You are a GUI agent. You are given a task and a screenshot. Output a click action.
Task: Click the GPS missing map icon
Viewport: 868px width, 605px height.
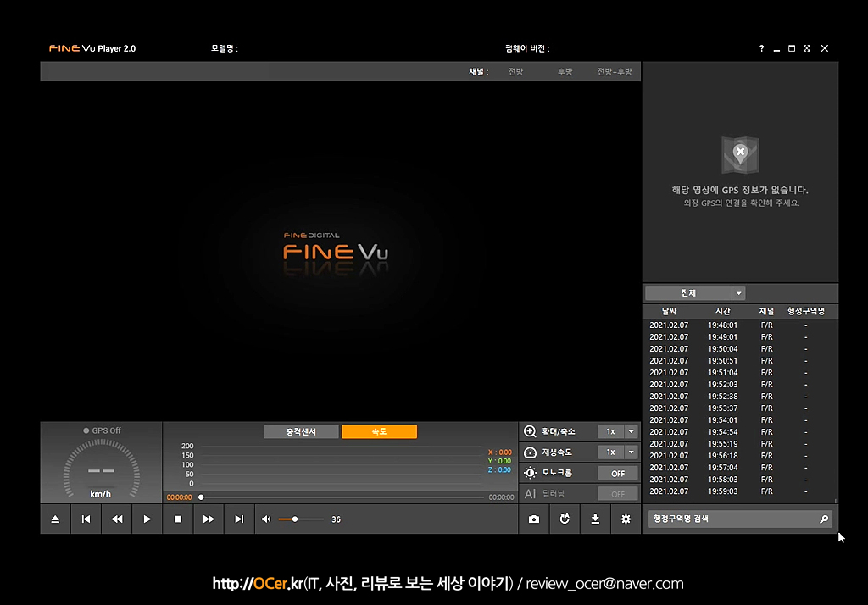(x=740, y=155)
